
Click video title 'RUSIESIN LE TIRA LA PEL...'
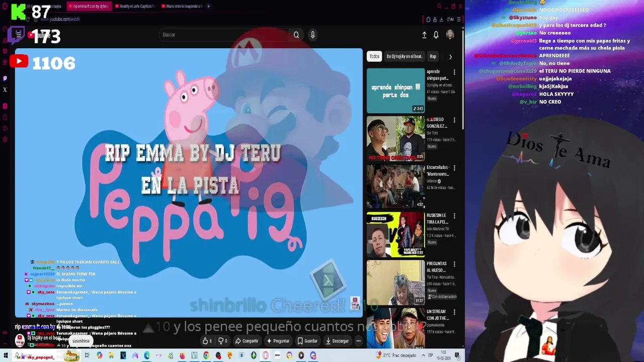[x=437, y=218]
